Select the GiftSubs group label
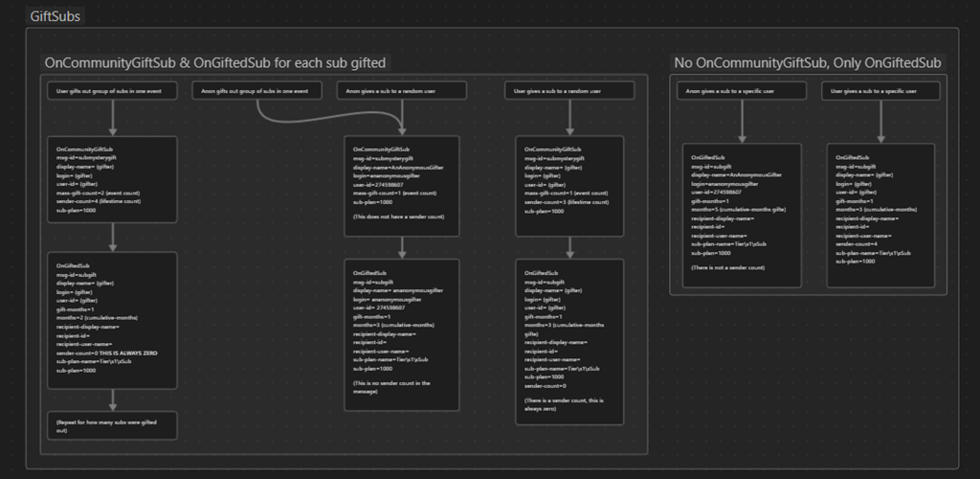 tap(55, 16)
